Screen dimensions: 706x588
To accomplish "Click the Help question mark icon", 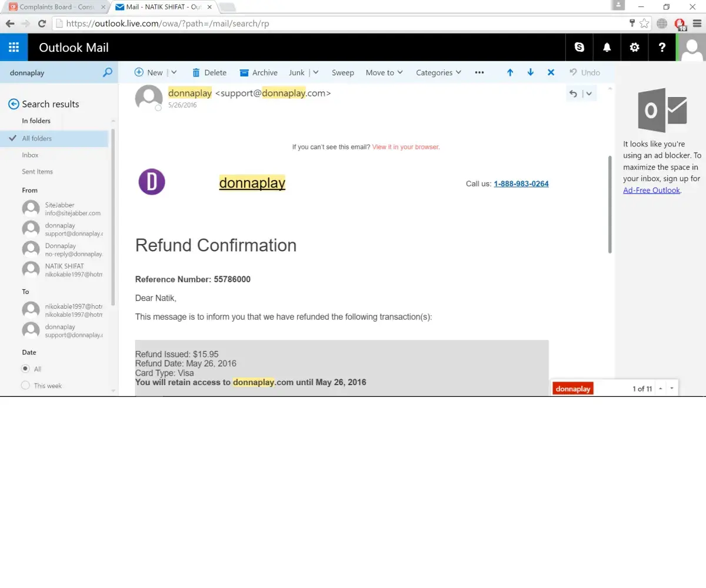I will [662, 48].
